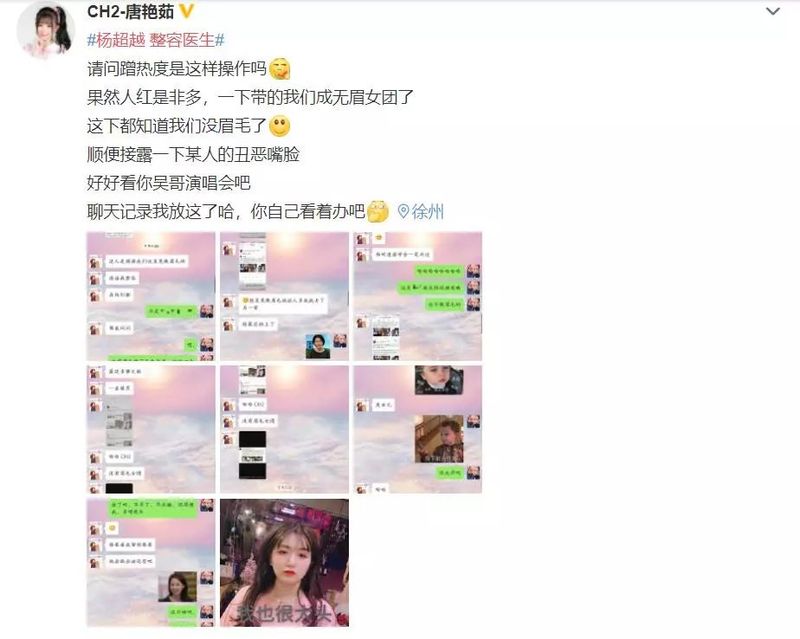Screen dimensions: 800x639
Task: Open the hashtag 杨超越 整容医生 topic
Action: (156, 40)
